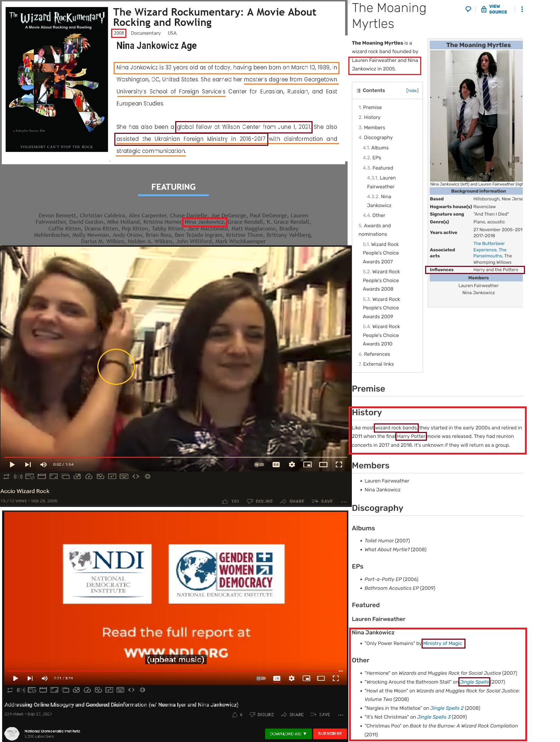Open the wiki page kebab menu
This screenshot has height=742, width=560.
point(522,9)
